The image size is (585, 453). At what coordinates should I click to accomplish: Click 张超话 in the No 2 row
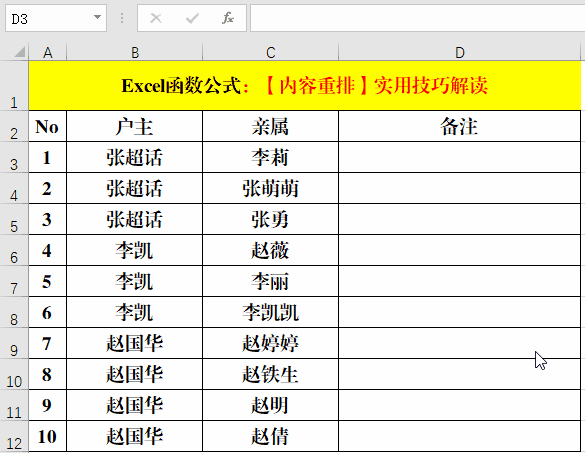(x=135, y=188)
